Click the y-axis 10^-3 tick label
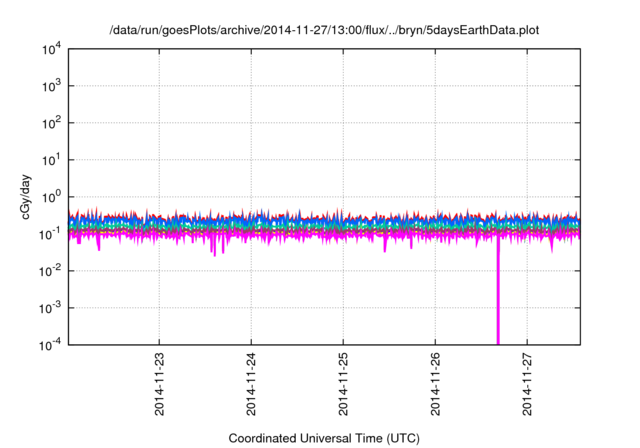 50,308
